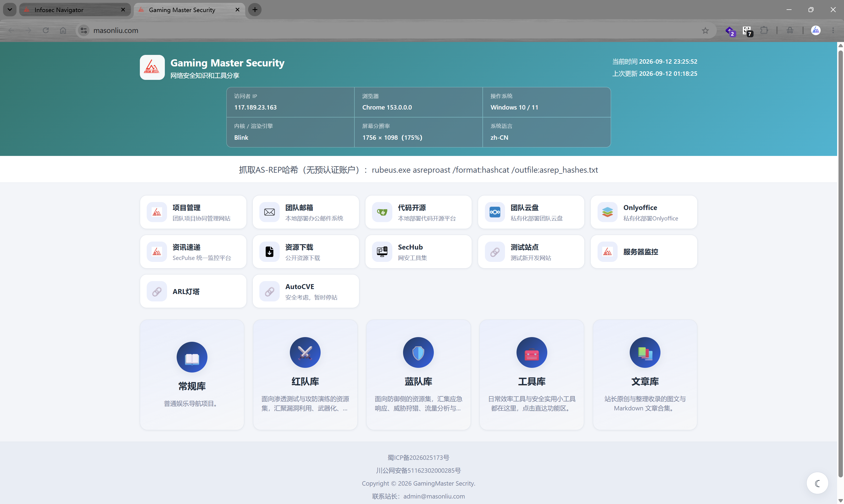Open the 文章库 books icon
The height and width of the screenshot is (504, 844).
[645, 352]
